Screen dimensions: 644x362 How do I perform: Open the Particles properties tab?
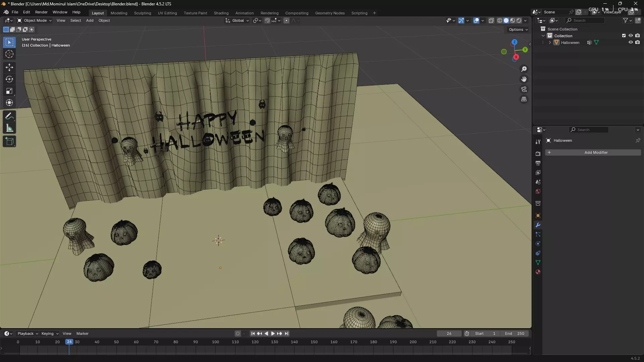coord(538,234)
